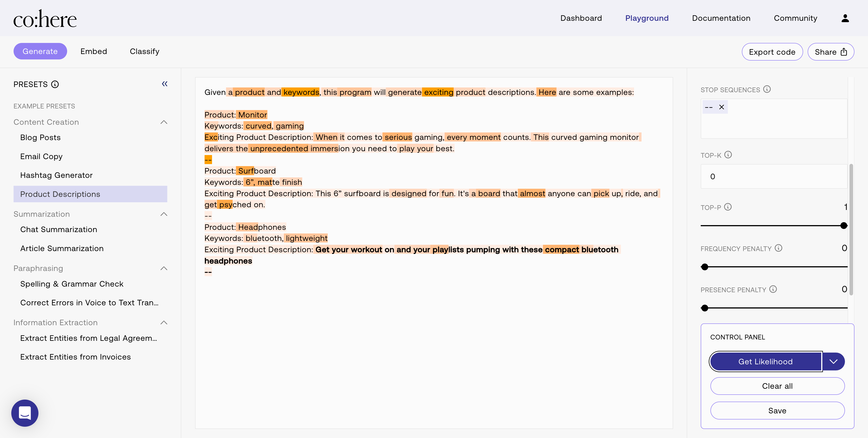Select the Hashtag Generator preset

coord(56,175)
